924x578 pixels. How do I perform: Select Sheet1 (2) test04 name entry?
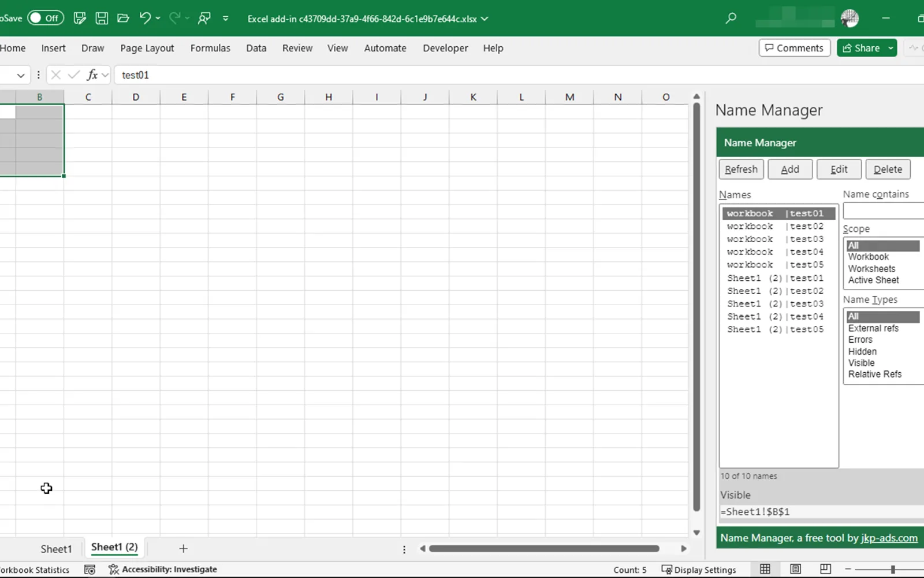tap(778, 317)
